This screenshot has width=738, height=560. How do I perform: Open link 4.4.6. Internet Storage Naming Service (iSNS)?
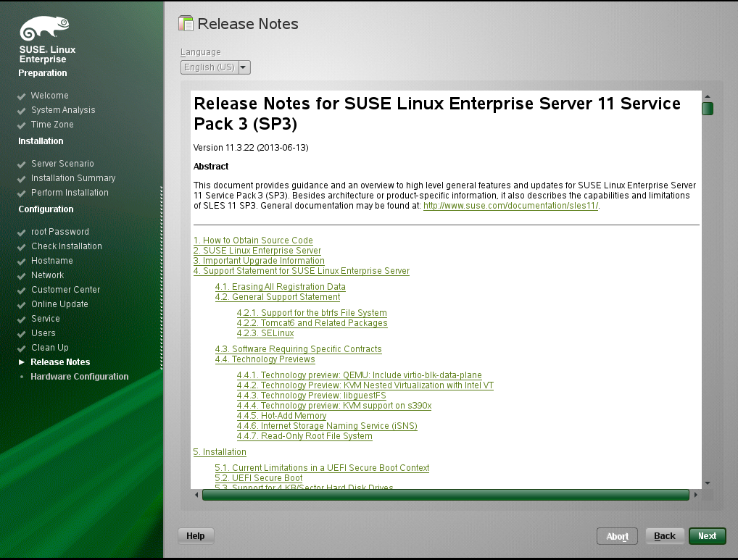[x=327, y=426]
